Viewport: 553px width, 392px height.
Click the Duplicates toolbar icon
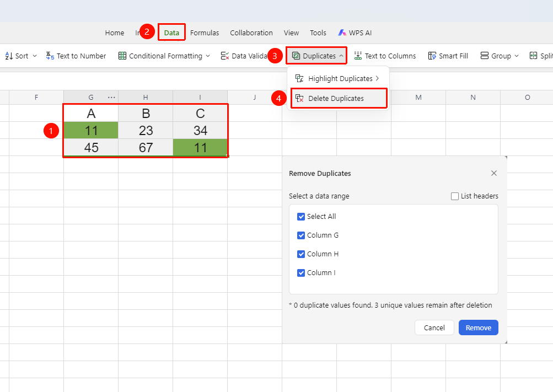coord(296,56)
